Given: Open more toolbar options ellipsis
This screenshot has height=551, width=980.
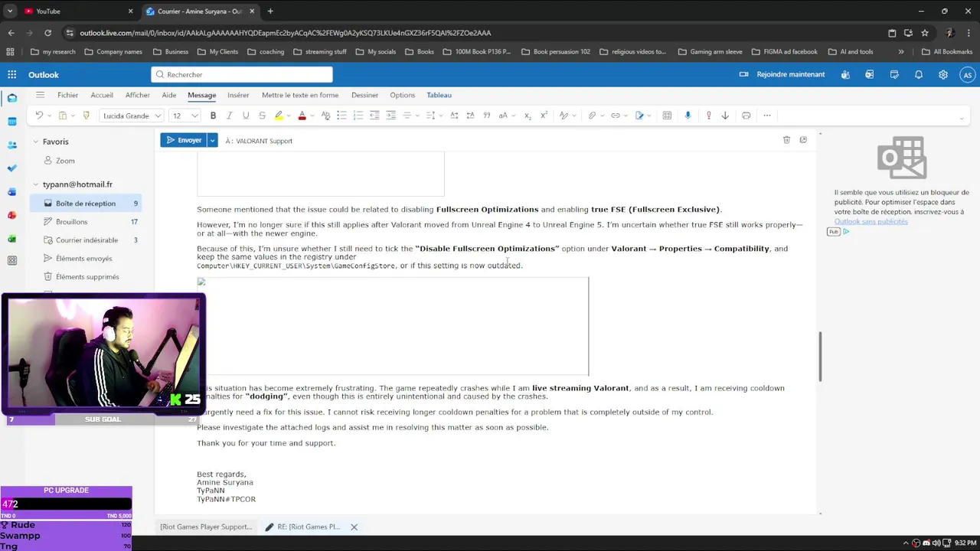Looking at the screenshot, I should click(x=766, y=116).
